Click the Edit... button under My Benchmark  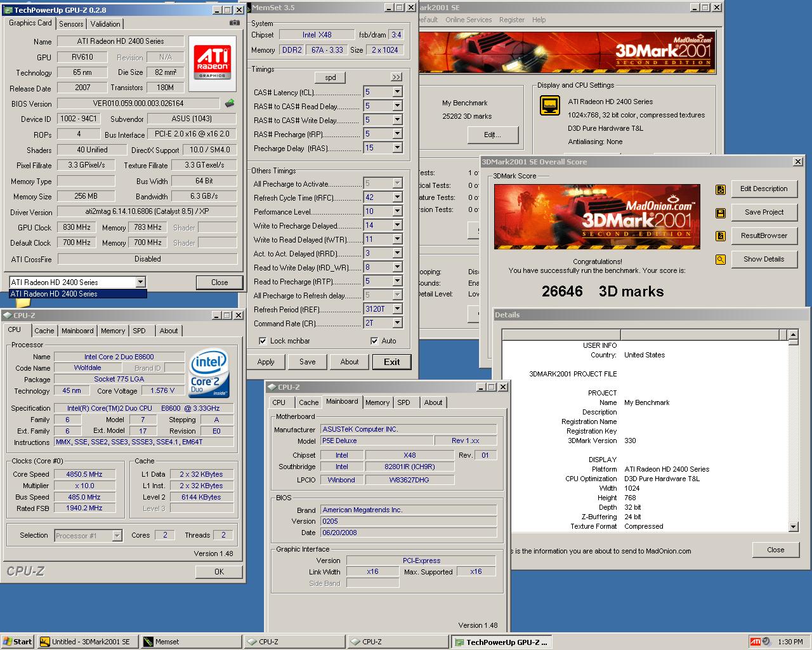click(x=492, y=135)
